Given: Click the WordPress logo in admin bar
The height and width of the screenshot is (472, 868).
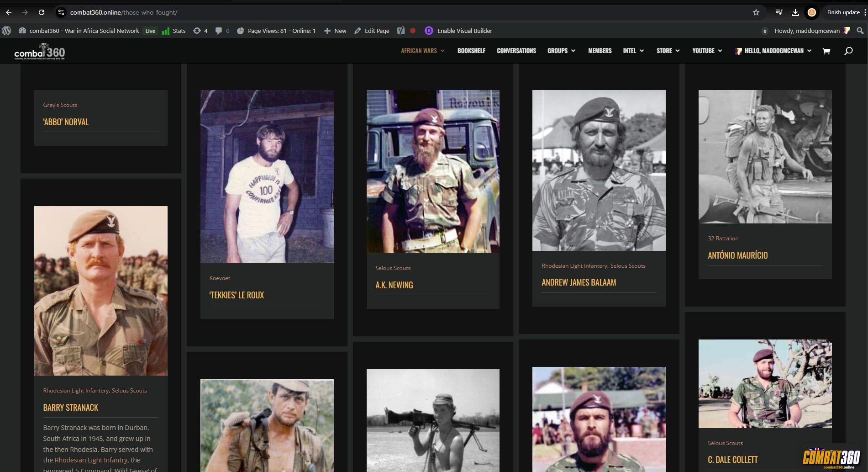Looking at the screenshot, I should point(6,31).
